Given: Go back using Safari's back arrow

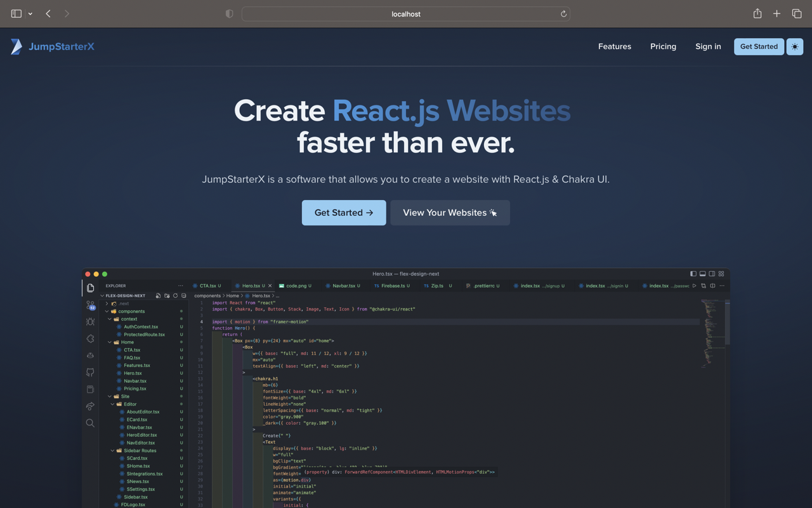Looking at the screenshot, I should click(48, 13).
